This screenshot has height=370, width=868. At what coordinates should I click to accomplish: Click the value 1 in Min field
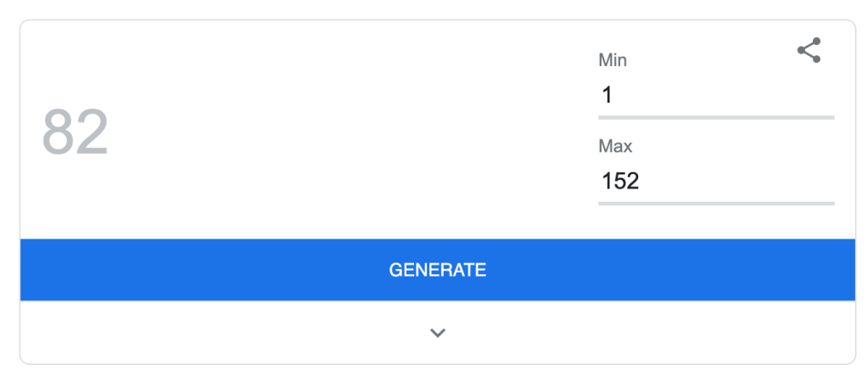607,95
